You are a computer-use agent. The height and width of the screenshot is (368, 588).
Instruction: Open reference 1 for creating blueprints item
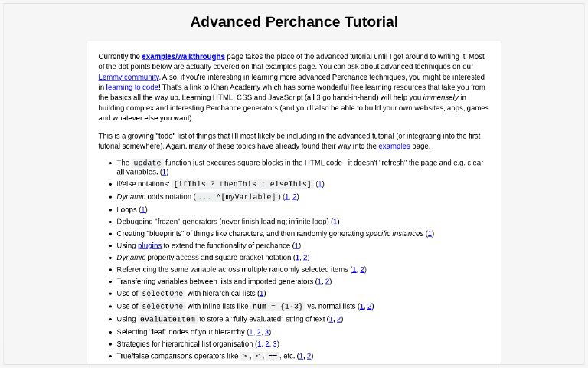[430, 234]
